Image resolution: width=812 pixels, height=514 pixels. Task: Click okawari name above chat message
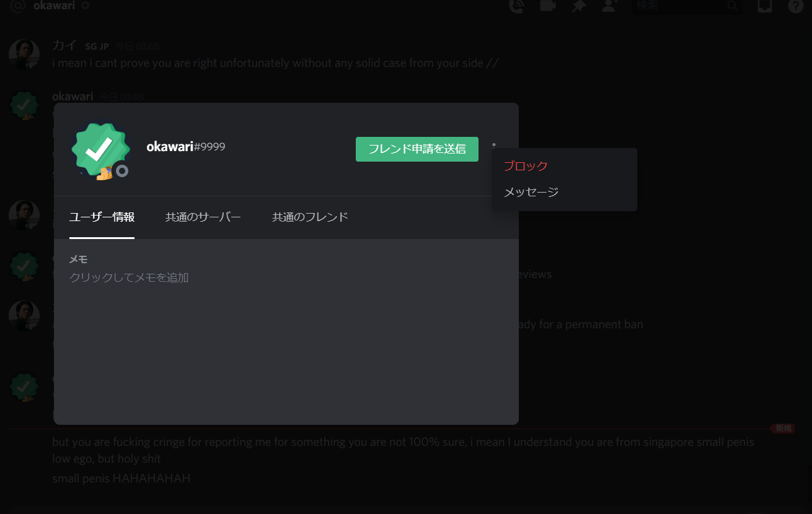73,97
